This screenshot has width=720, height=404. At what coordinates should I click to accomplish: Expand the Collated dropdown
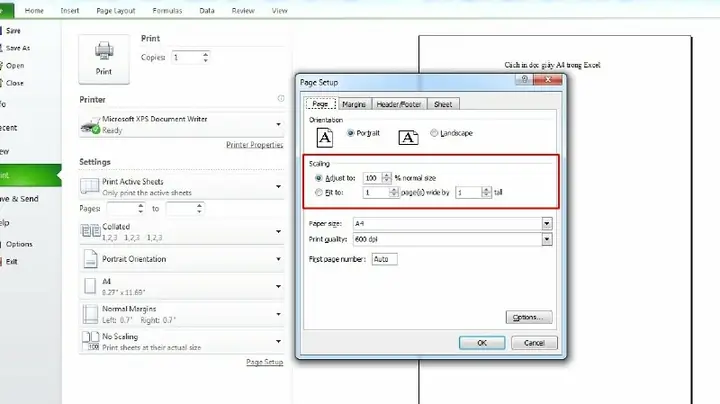click(x=278, y=231)
